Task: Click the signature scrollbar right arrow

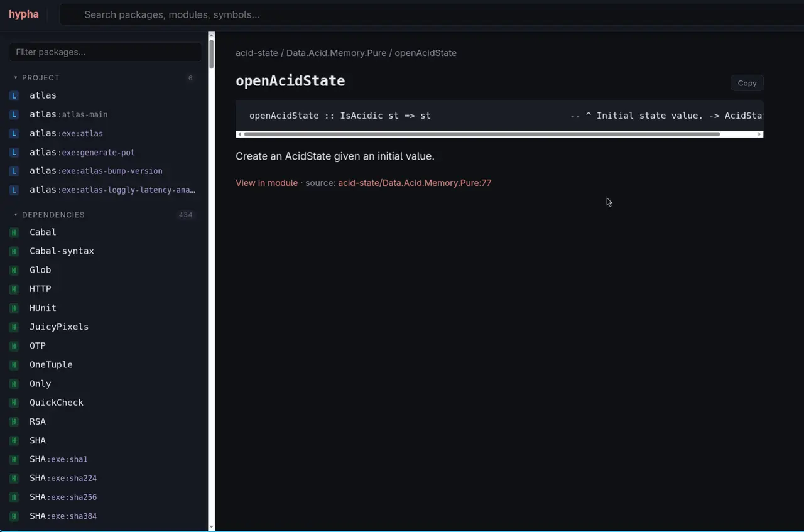Action: [x=759, y=134]
